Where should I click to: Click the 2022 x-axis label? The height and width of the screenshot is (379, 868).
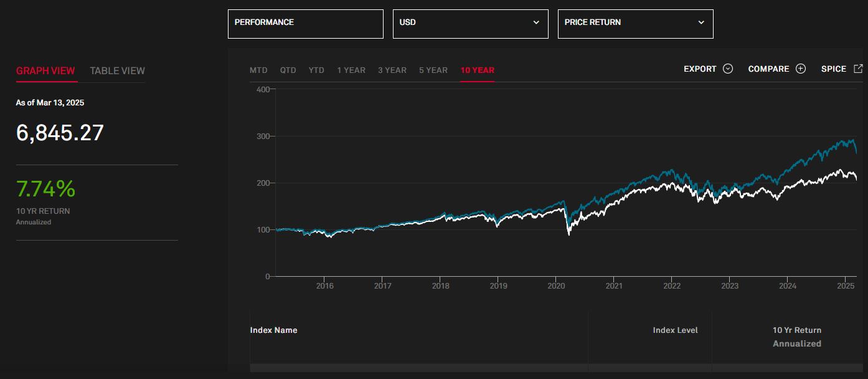pos(672,286)
